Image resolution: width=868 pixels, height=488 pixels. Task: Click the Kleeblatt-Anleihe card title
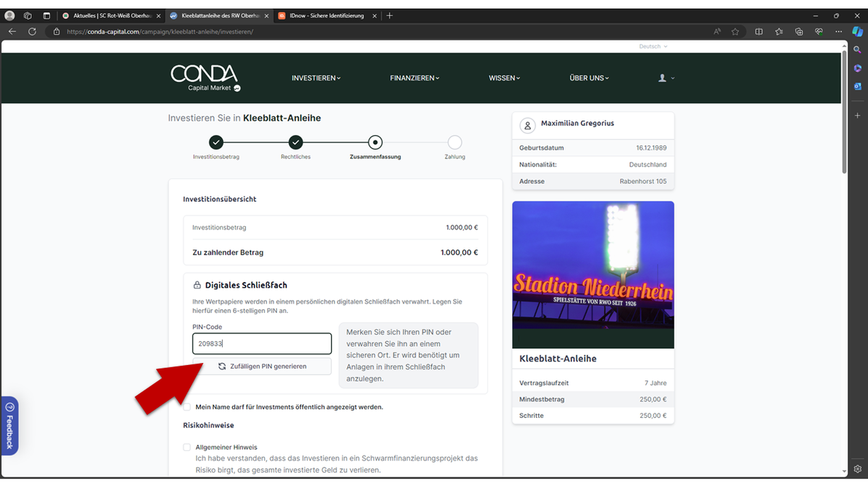tap(558, 359)
